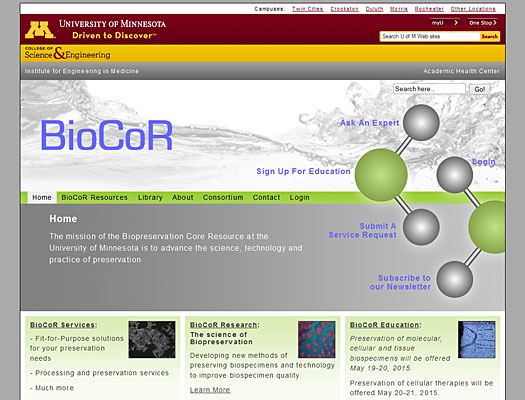525x400 pixels.
Task: Open the BioCoR Research teal and red thumbnail
Action: (x=317, y=339)
